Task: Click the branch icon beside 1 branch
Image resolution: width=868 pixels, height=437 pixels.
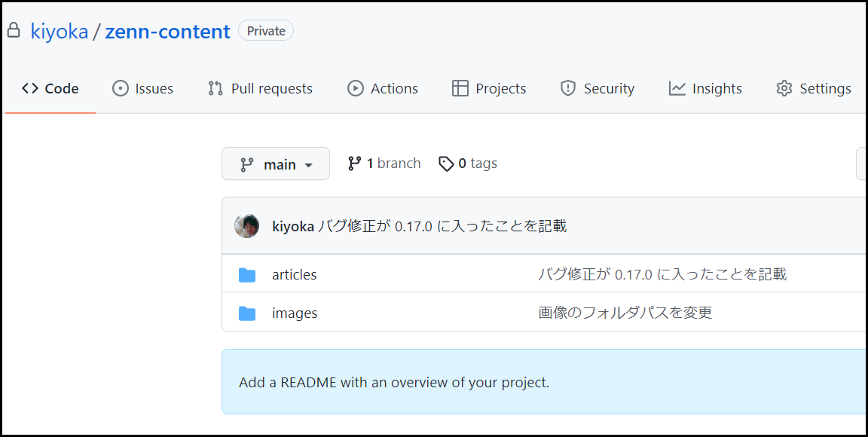Action: coord(354,163)
